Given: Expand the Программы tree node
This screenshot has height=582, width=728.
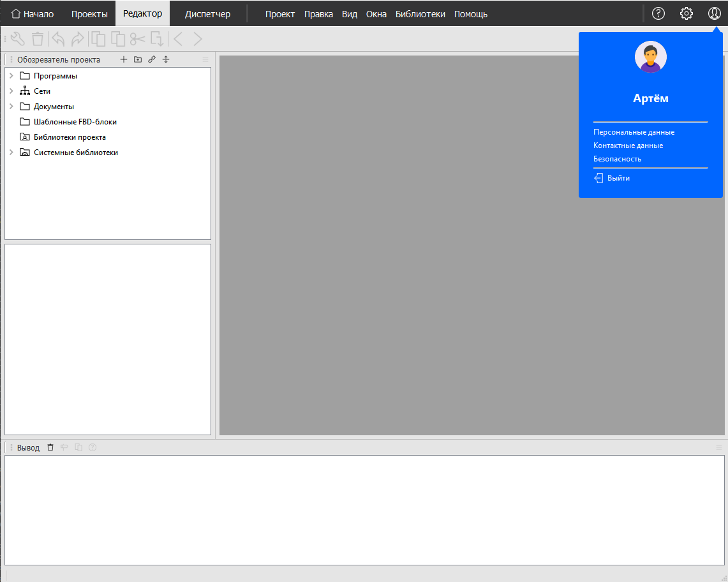Looking at the screenshot, I should click(x=10, y=75).
